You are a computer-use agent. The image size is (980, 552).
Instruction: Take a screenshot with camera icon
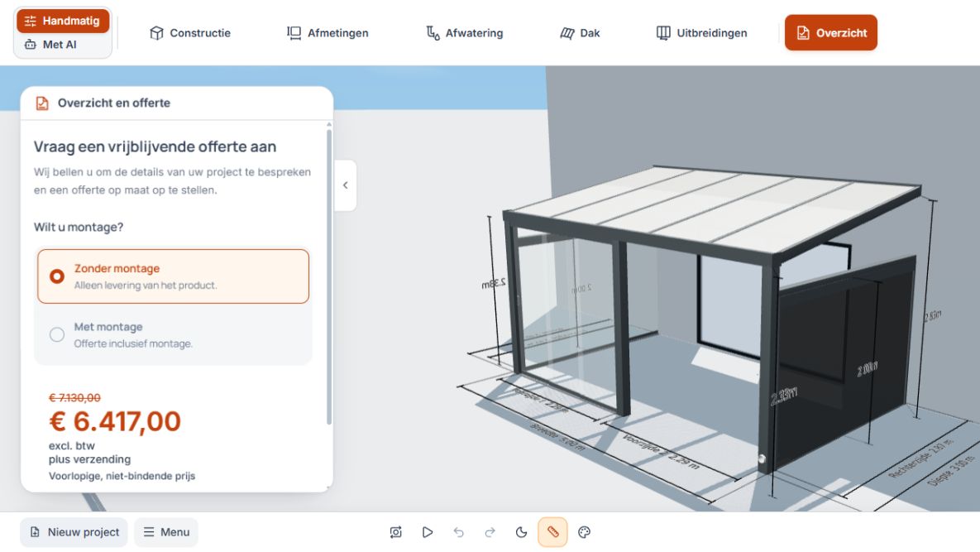tap(395, 532)
